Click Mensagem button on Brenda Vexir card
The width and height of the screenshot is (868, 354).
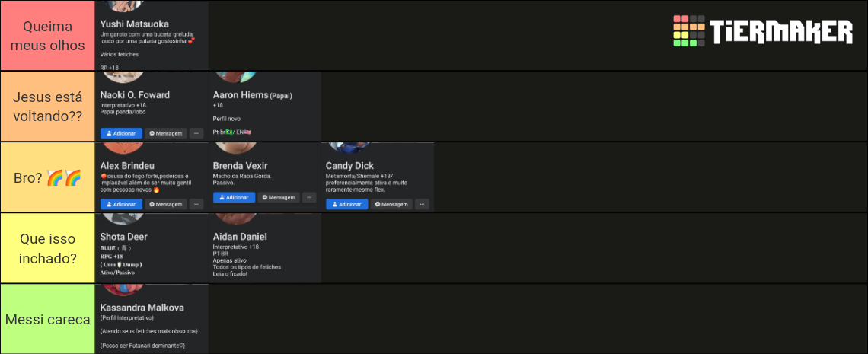click(x=279, y=197)
